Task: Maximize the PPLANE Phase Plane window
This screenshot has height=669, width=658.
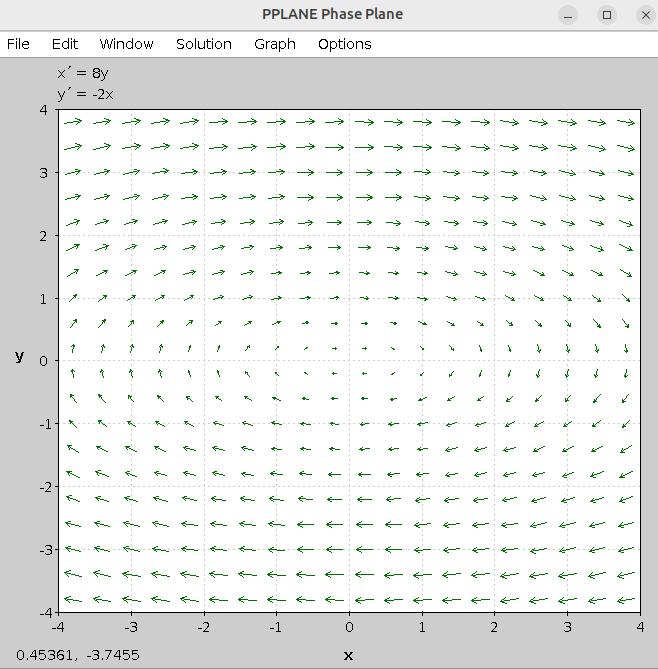Action: 607,15
